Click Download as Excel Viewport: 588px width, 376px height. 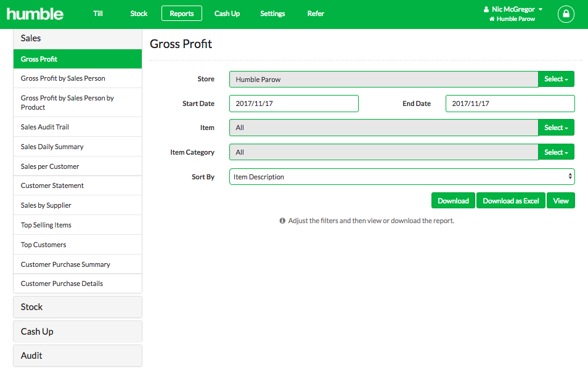[511, 200]
